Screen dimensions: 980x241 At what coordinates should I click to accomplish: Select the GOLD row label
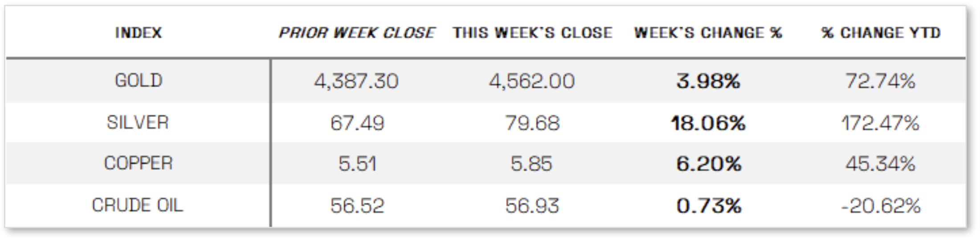pos(138,80)
